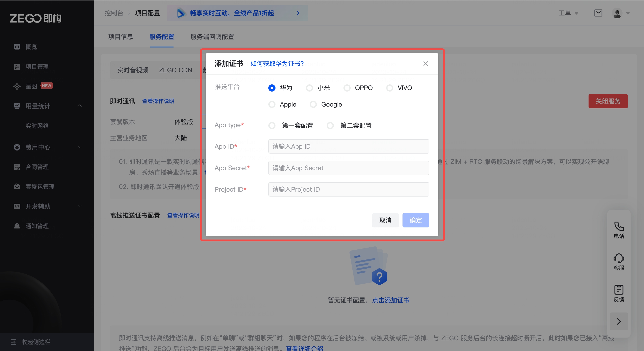Choose 第一套配置 App type radio

[x=272, y=125]
